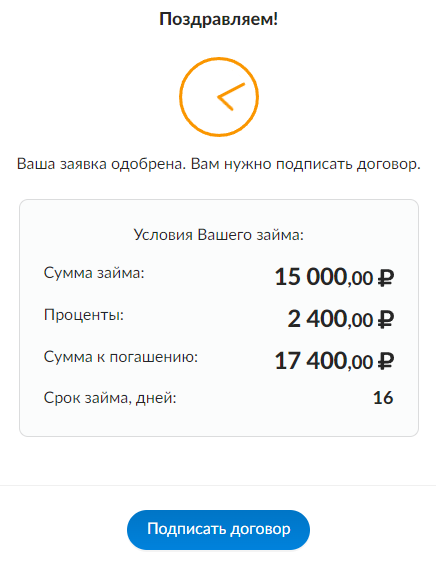Click the ruble sign after 2 400,00
Image resolution: width=436 pixels, height=563 pixels.
386,320
